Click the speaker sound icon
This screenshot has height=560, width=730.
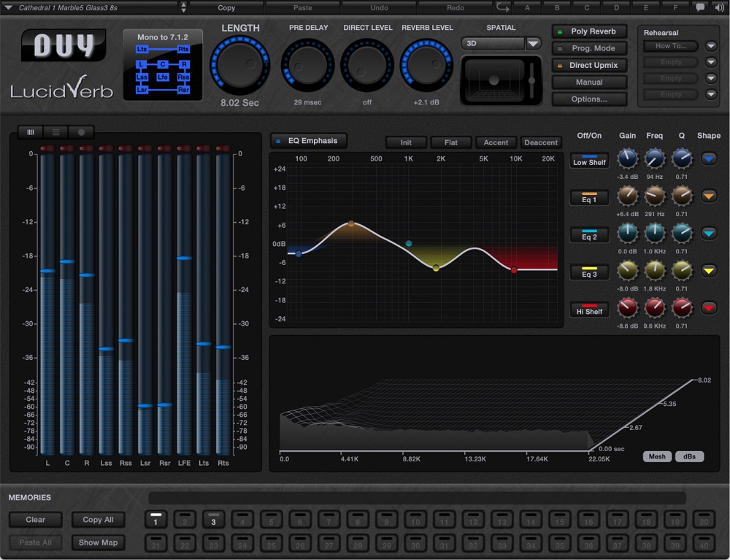coord(719,7)
